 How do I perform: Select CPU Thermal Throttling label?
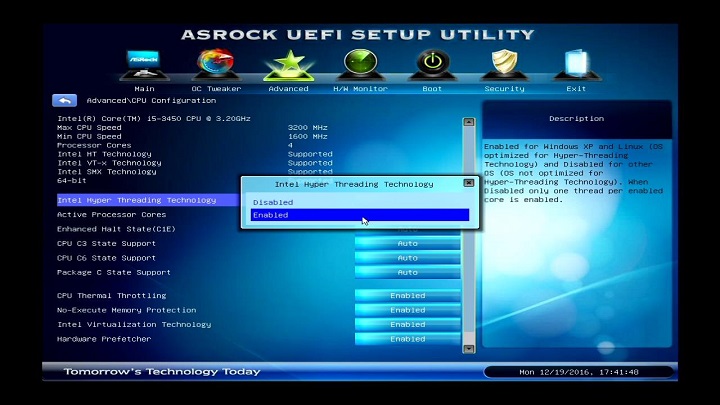(x=112, y=296)
